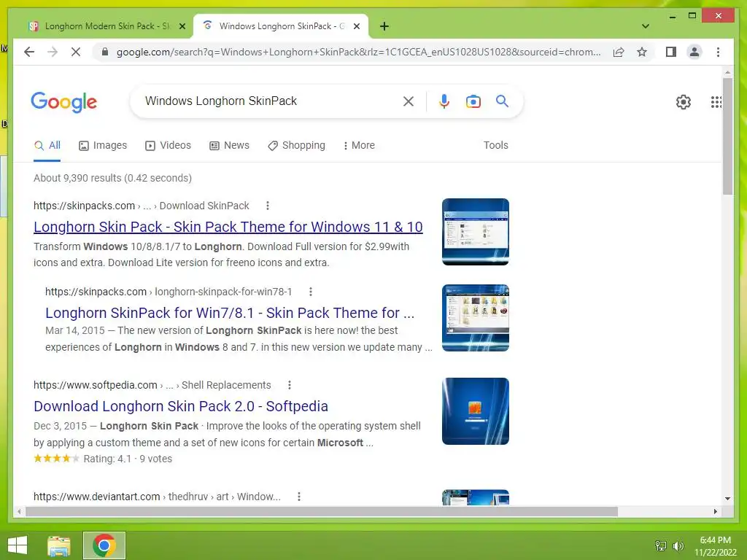Click the forward navigation arrow
Viewport: 747px width, 560px height.
coord(53,52)
